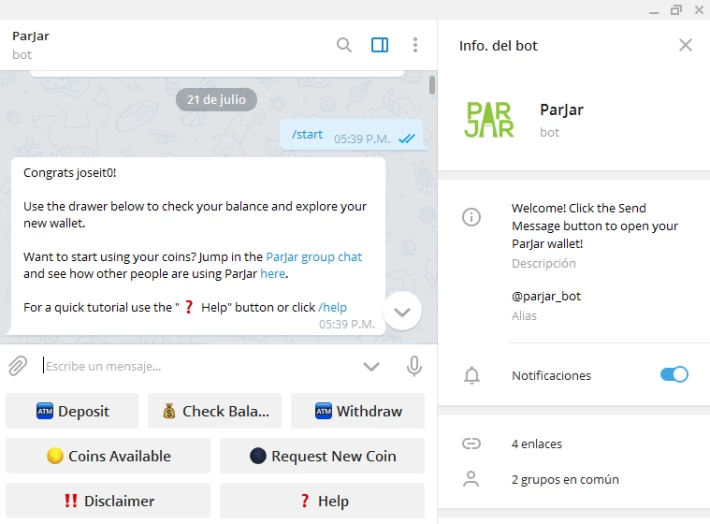Click the /help command link
The width and height of the screenshot is (710, 524).
[x=333, y=308]
